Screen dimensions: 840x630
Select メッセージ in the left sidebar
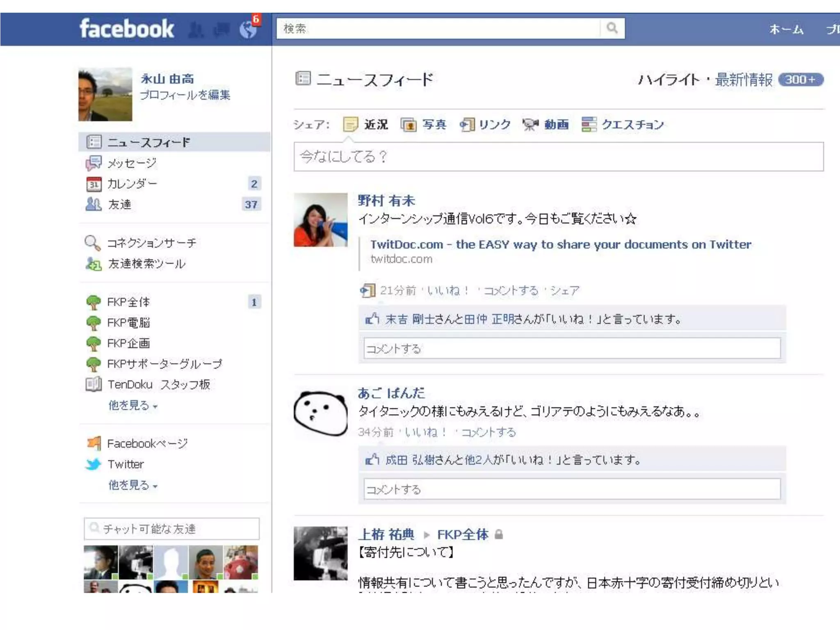coord(131,163)
